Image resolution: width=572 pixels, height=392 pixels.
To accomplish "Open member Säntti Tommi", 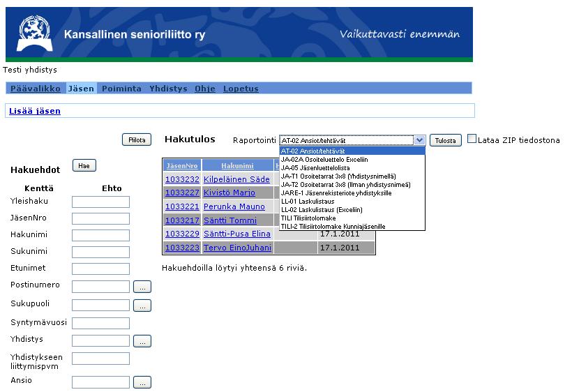I will pyautogui.click(x=229, y=220).
